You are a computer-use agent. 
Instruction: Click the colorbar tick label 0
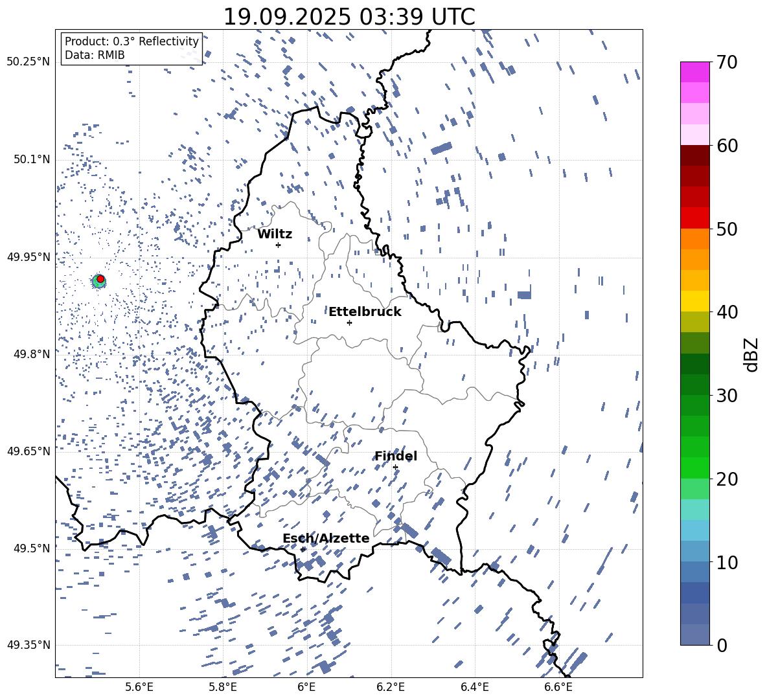[722, 645]
